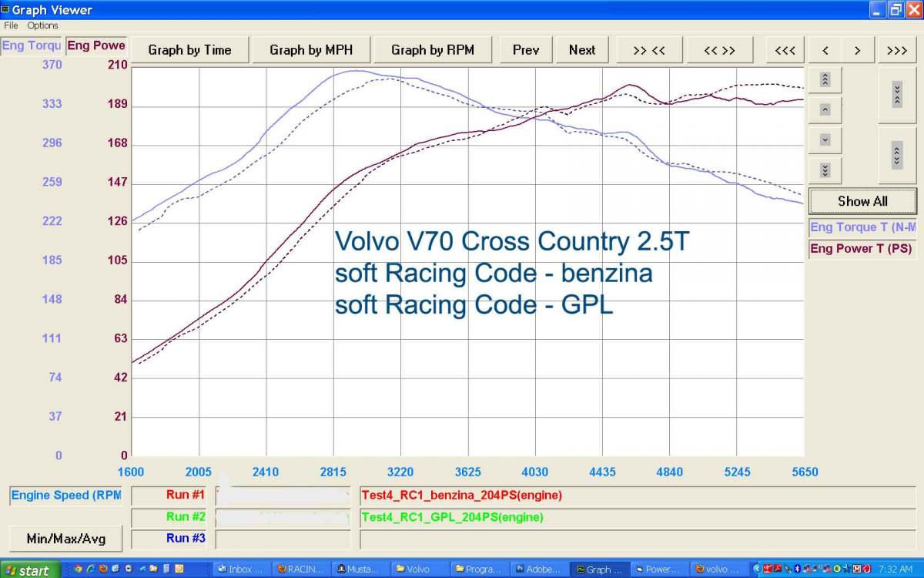Click the Next button
The height and width of the screenshot is (578, 924).
pyautogui.click(x=582, y=50)
